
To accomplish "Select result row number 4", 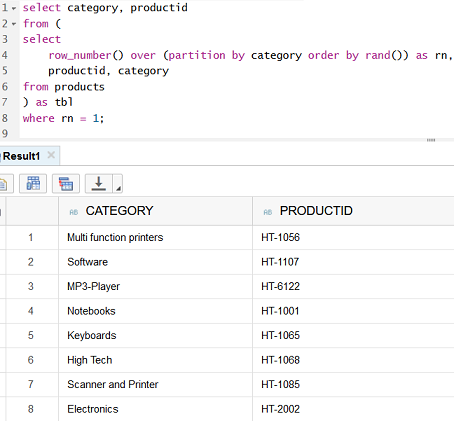I will [x=31, y=311].
